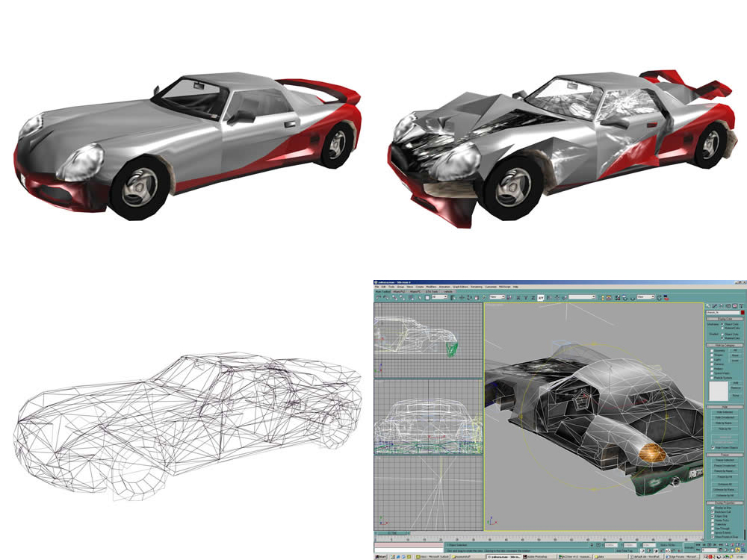Open the Utilities hammer panel icon
The image size is (747, 560).
pos(741,305)
